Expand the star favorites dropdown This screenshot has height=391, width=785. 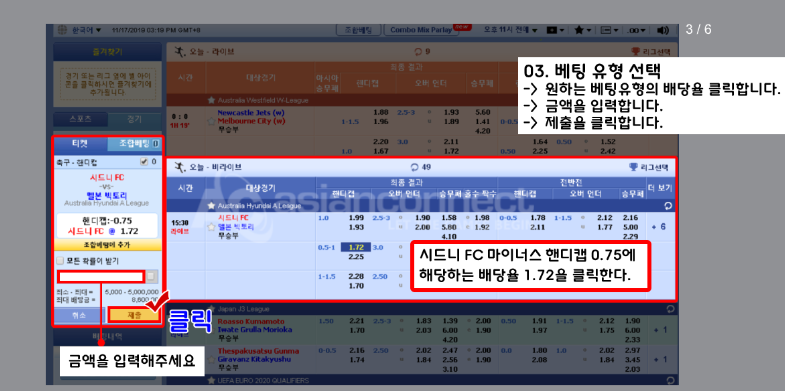pyautogui.click(x=583, y=31)
